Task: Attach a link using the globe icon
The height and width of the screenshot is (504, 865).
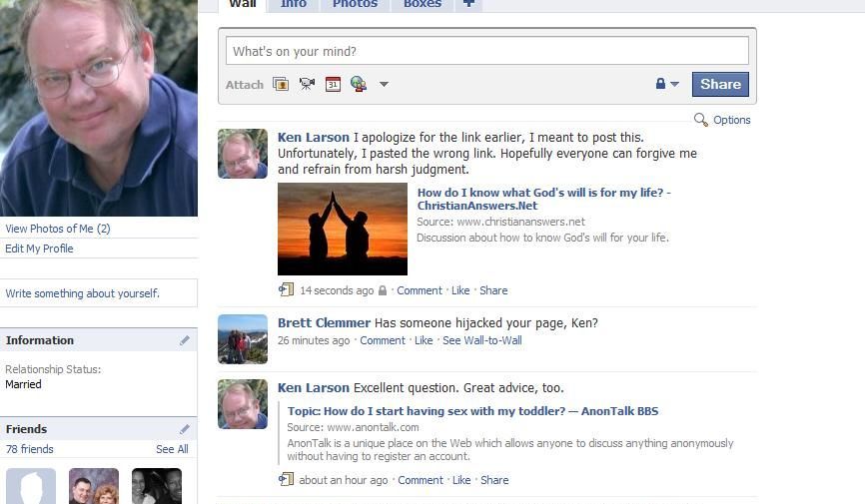Action: 359,85
